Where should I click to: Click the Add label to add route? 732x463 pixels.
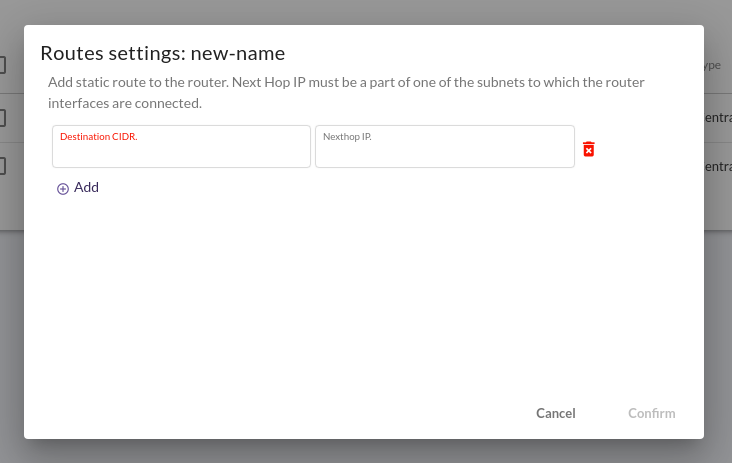[86, 187]
